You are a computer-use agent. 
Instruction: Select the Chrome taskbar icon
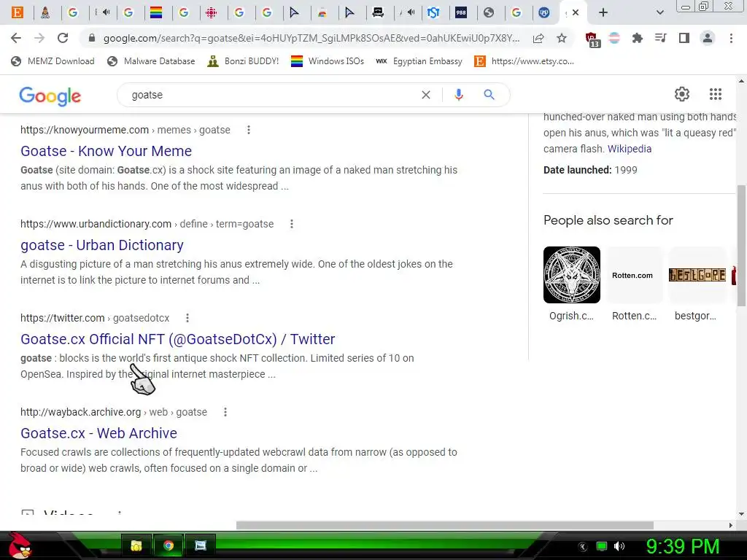pyautogui.click(x=169, y=545)
